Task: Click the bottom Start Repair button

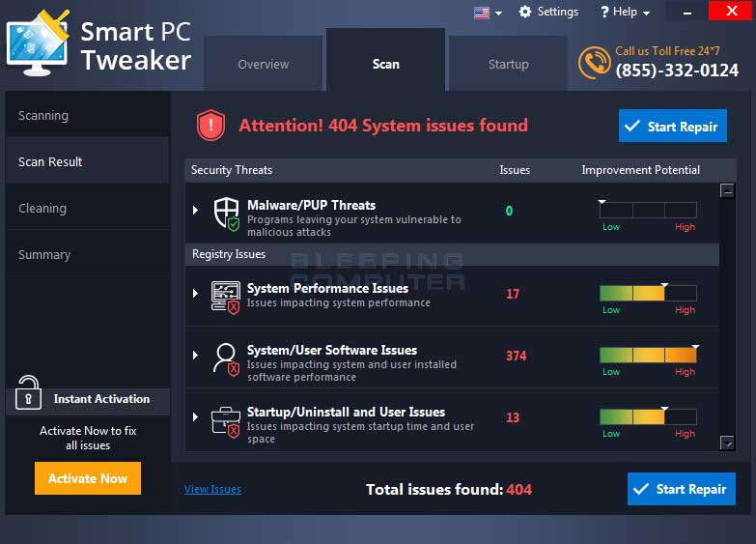Action: [x=682, y=489]
